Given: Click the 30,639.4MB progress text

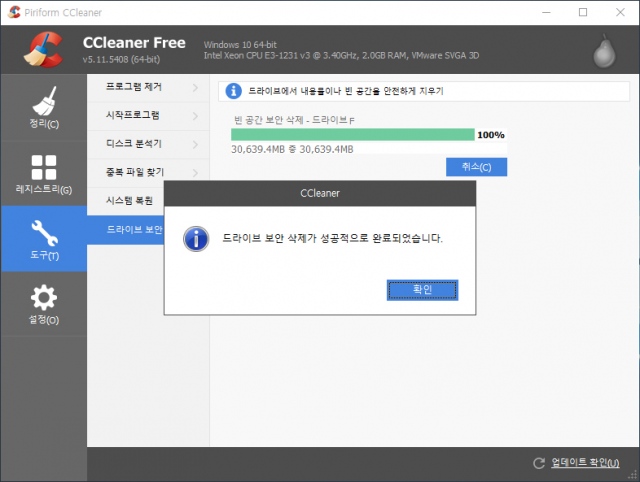Looking at the screenshot, I should 292,149.
